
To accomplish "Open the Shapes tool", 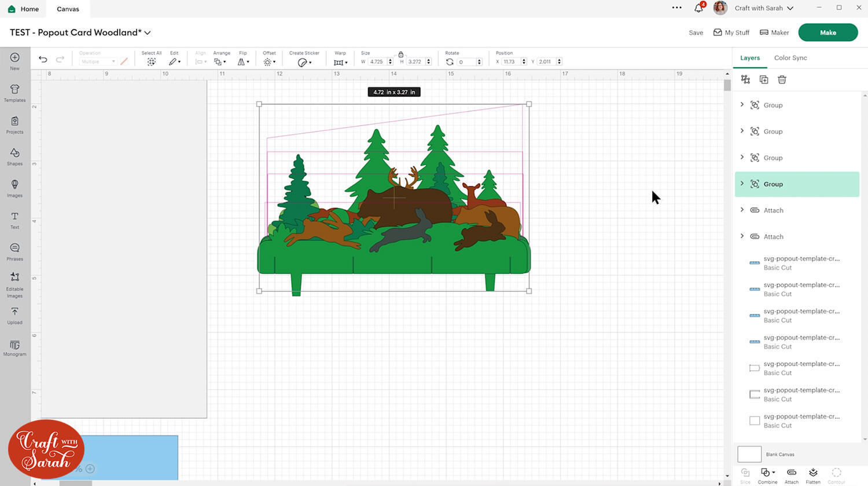I will click(x=14, y=156).
